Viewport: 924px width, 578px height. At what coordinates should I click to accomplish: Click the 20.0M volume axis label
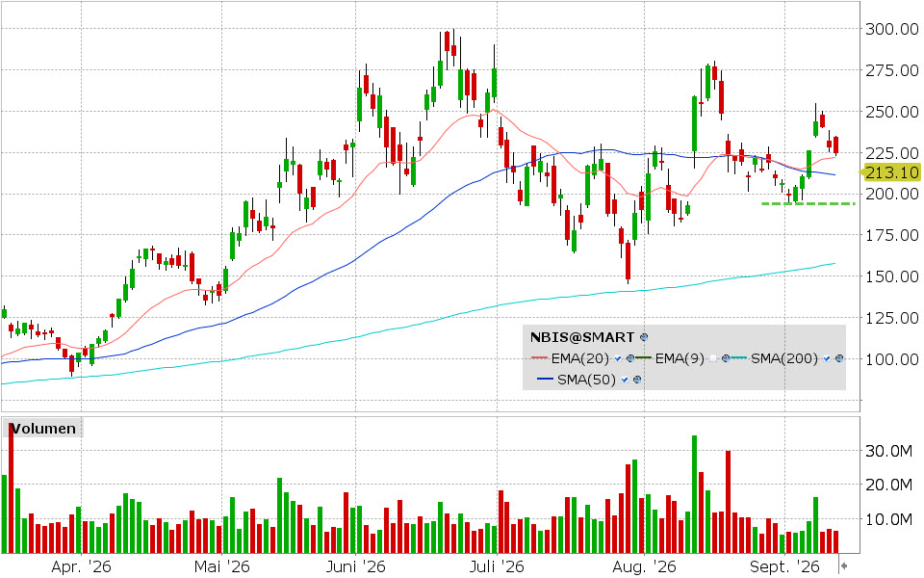[x=887, y=485]
